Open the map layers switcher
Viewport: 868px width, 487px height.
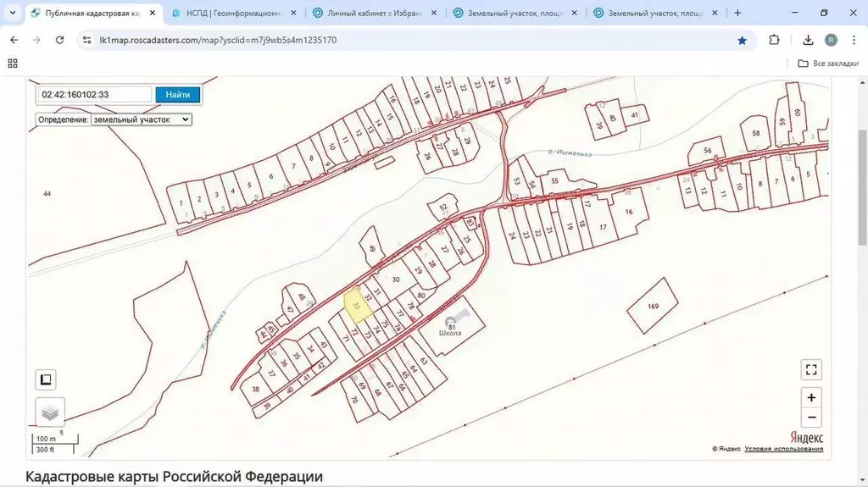(x=50, y=412)
